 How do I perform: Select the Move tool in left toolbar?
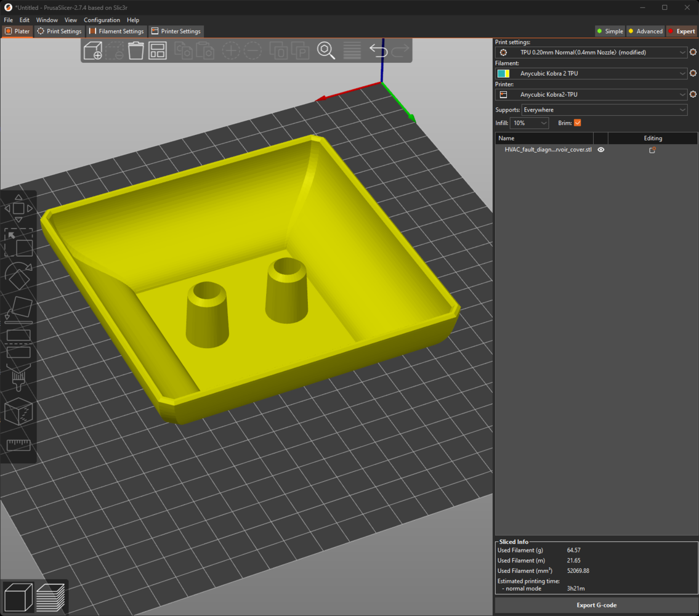(18, 209)
